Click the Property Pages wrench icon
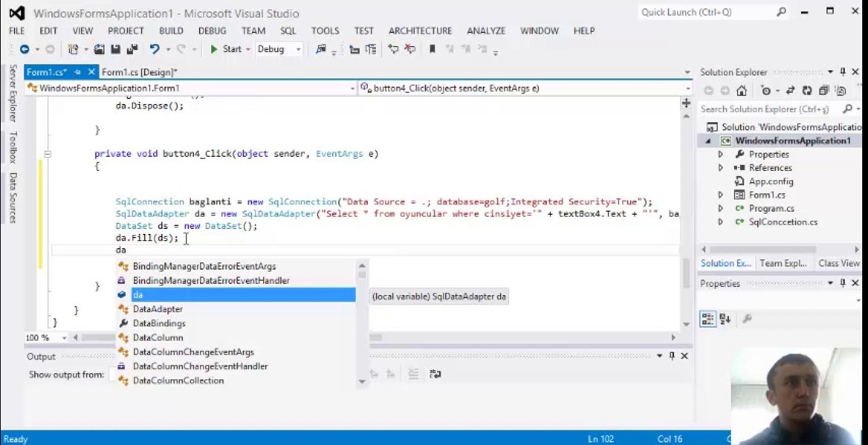868x445 pixels. click(747, 319)
